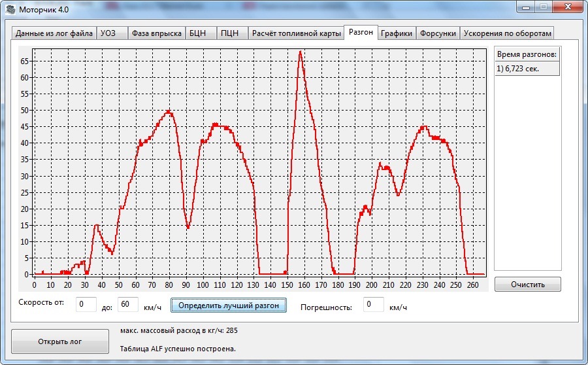The image size is (588, 365).
Task: Click 'Определить лучший разгон' button
Action: tap(229, 305)
